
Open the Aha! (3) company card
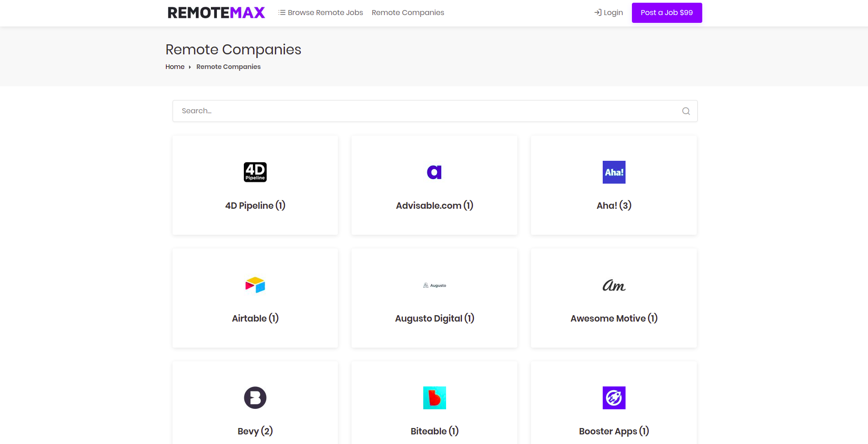pos(614,206)
